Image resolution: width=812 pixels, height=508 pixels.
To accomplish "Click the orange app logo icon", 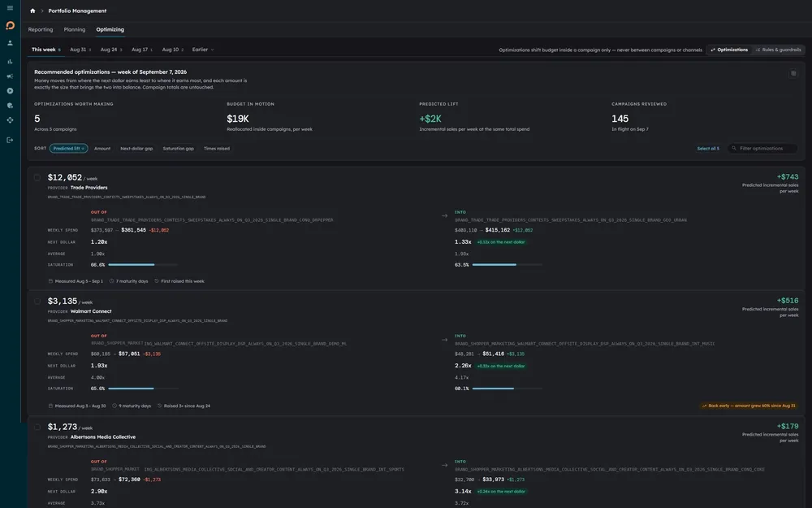I will pos(10,25).
